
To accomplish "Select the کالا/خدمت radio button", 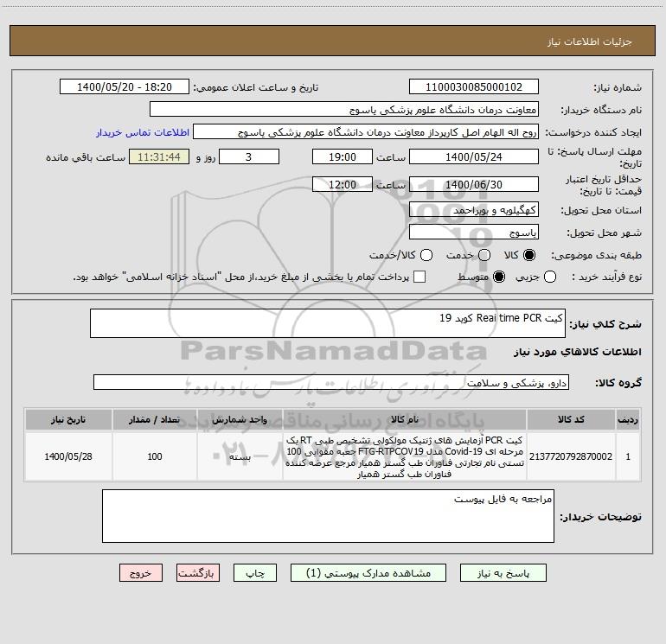I will click(426, 255).
